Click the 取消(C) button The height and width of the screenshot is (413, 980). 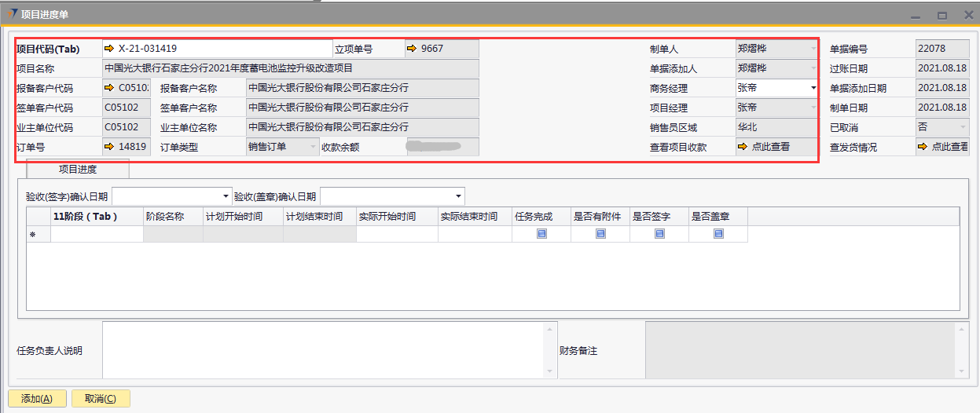coord(101,399)
